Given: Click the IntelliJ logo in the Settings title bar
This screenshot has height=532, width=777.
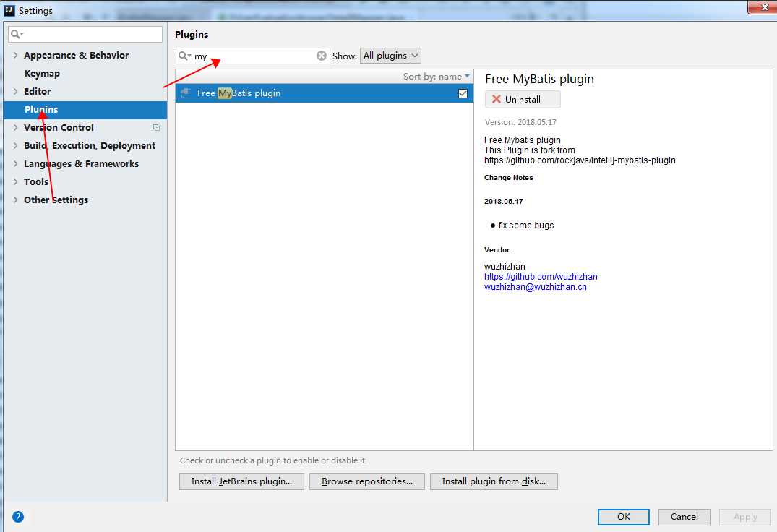Looking at the screenshot, I should (9, 10).
